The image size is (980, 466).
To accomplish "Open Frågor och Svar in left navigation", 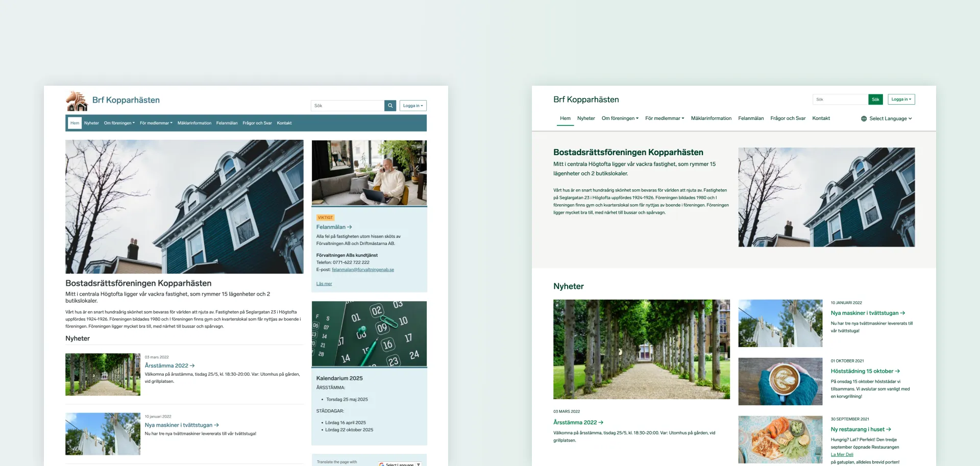I will pyautogui.click(x=257, y=123).
